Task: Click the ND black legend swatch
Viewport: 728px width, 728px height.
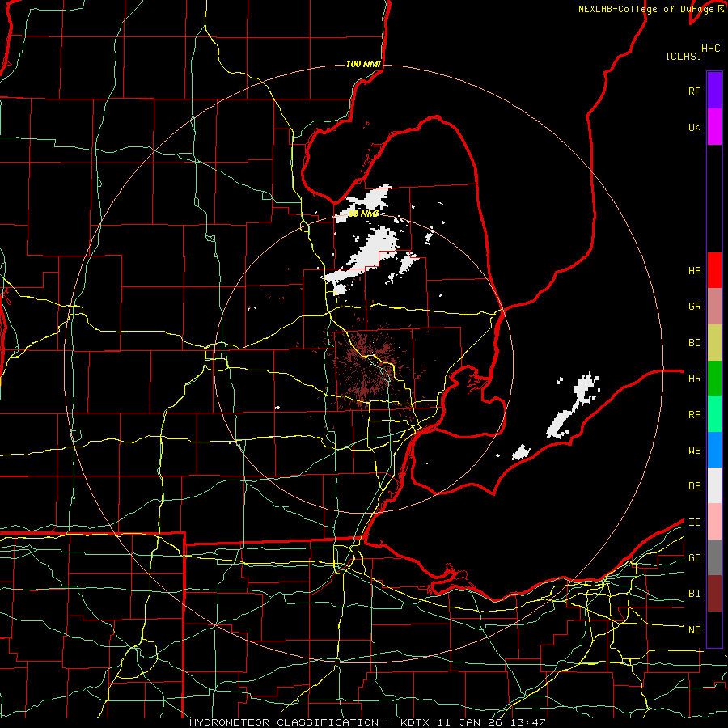Action: [714, 629]
